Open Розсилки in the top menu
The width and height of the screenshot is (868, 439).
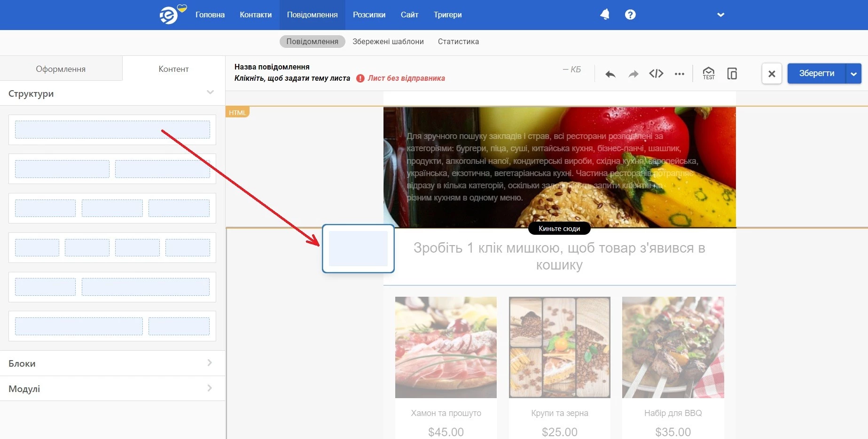[369, 15]
